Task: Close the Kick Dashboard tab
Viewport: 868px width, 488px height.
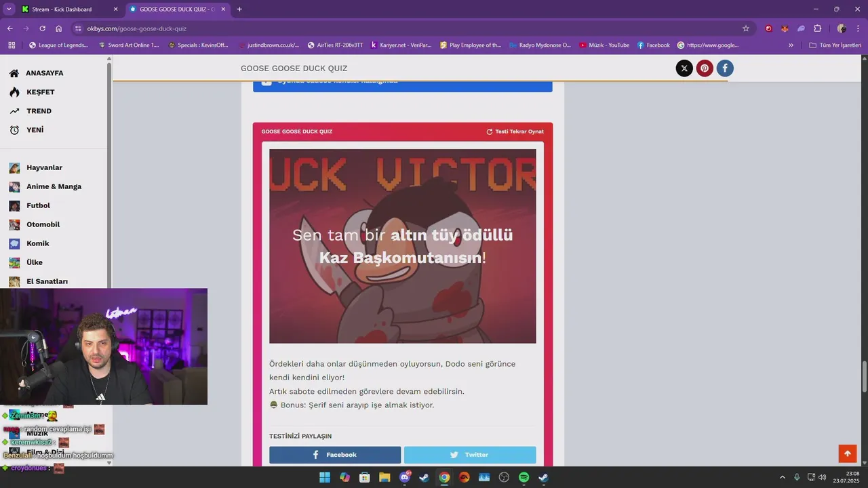Action: 115,9
